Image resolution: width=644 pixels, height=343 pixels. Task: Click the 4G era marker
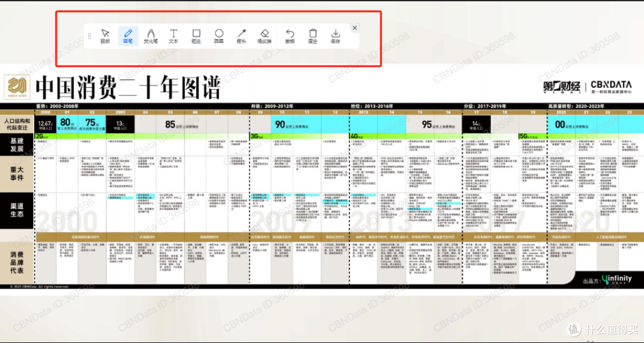357,137
